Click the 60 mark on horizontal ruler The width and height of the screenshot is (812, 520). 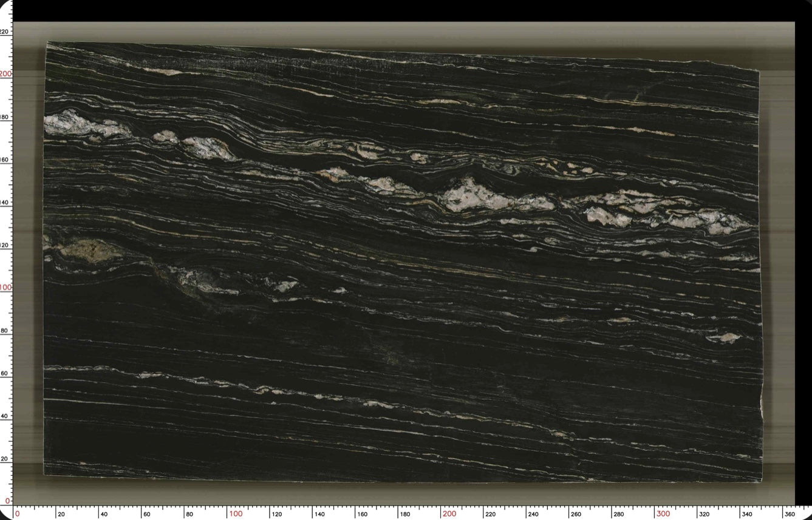146,515
